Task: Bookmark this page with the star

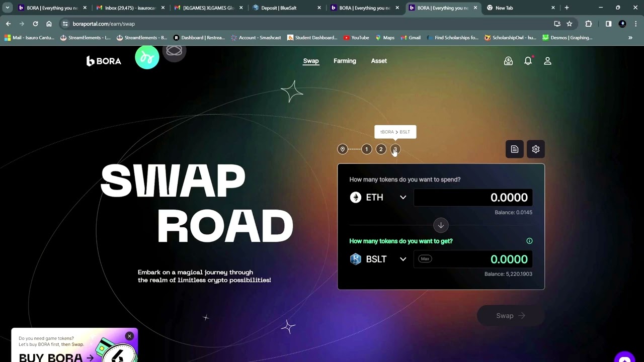Action: [x=569, y=24]
